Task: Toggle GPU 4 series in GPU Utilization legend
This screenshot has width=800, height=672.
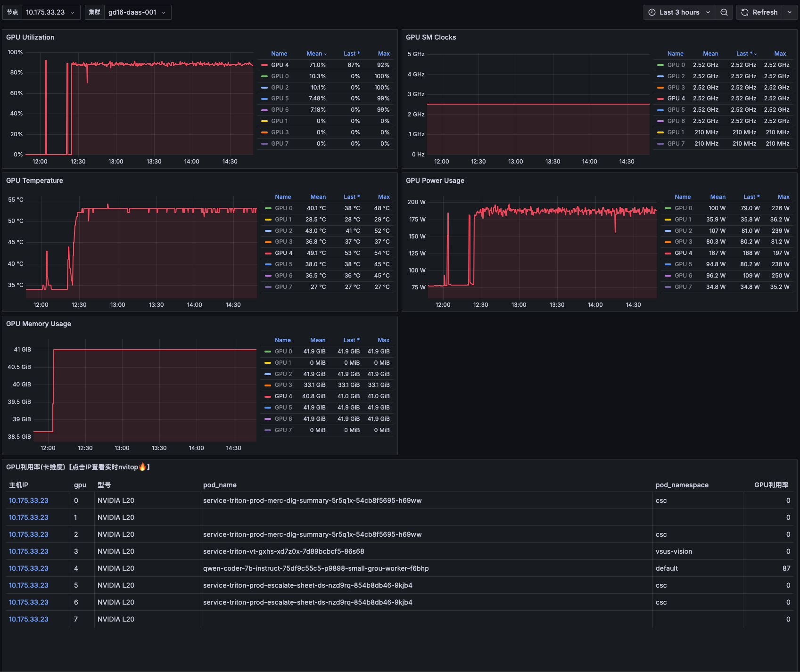Action: [x=280, y=65]
